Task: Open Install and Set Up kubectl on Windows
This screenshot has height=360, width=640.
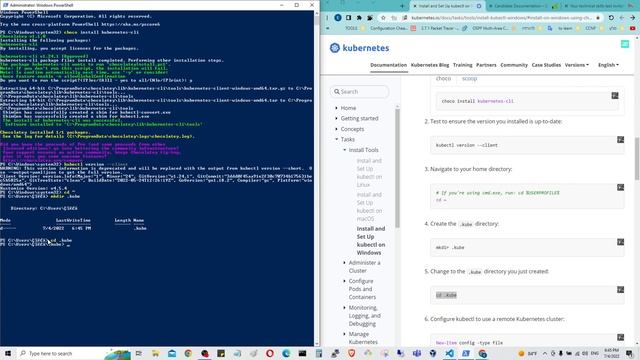Action: tap(371, 240)
